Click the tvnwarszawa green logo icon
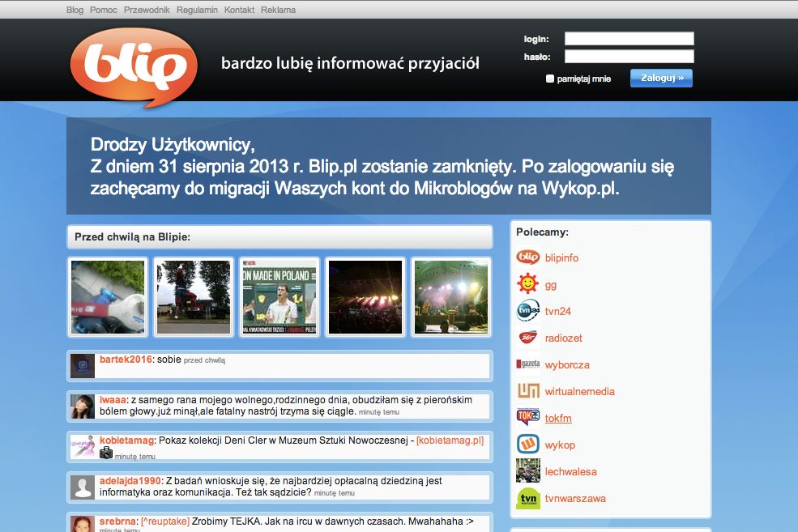This screenshot has height=532, width=798. [x=527, y=498]
